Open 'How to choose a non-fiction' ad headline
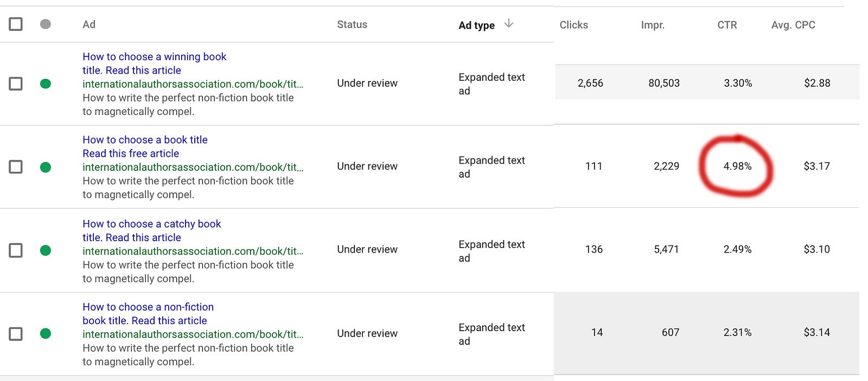The width and height of the screenshot is (868, 381). 148,307
